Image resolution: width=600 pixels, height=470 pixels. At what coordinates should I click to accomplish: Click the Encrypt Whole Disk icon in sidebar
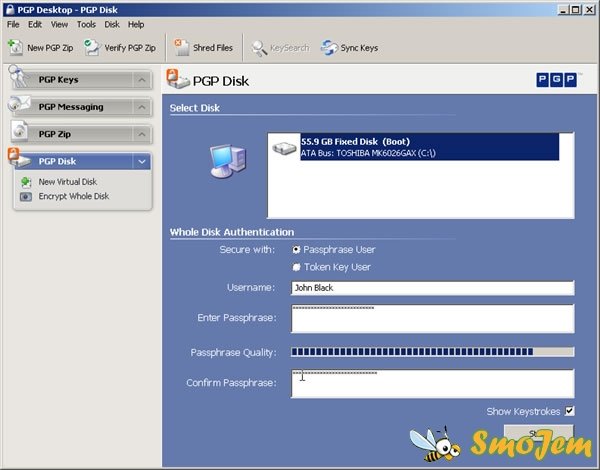tap(26, 196)
